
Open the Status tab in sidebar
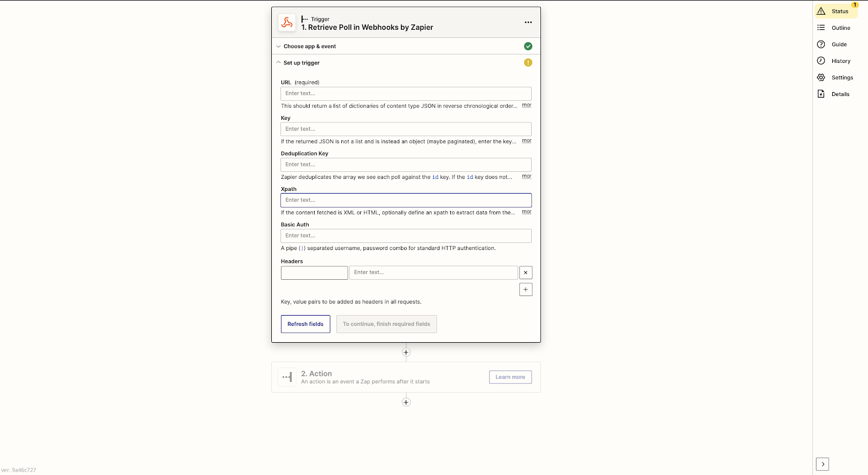[836, 11]
